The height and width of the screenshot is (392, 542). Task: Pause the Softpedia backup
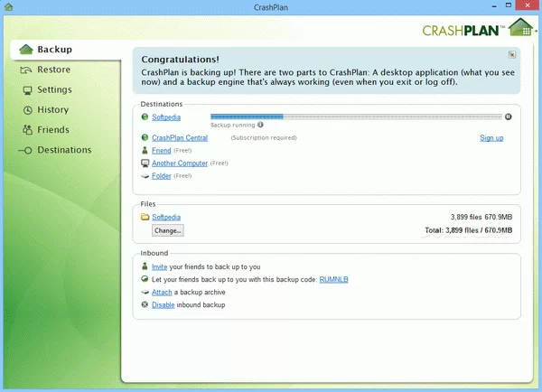click(x=508, y=117)
